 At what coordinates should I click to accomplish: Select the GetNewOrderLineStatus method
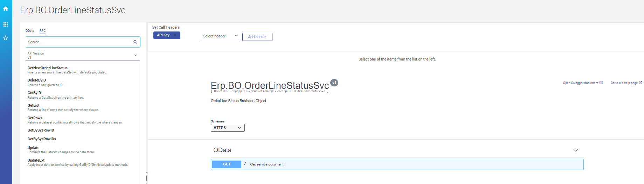(48, 68)
